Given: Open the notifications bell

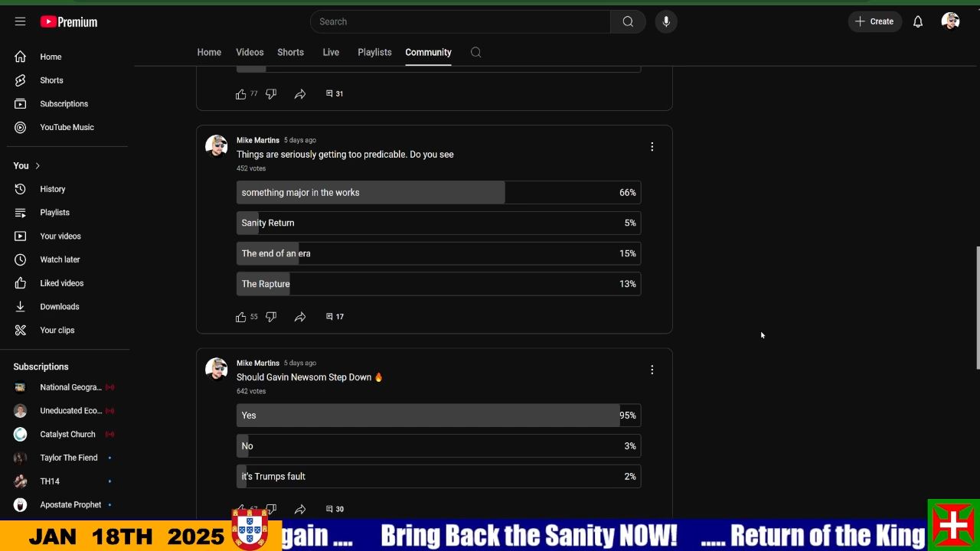Looking at the screenshot, I should coord(917,21).
